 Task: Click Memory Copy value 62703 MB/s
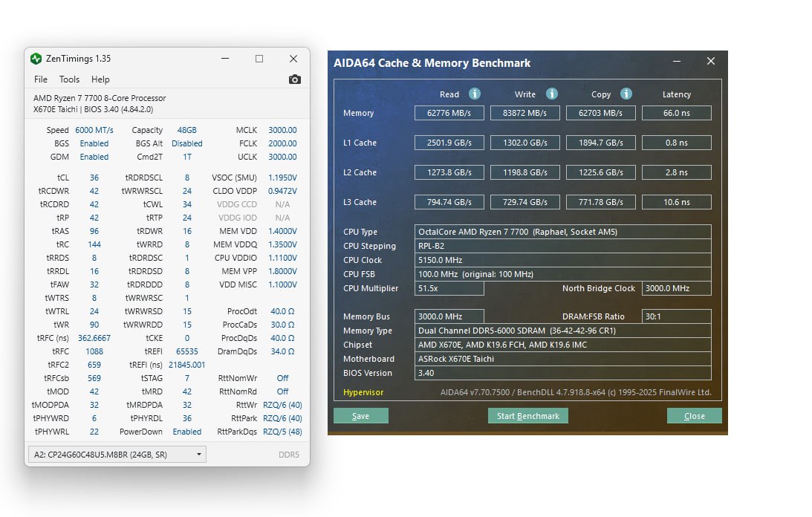click(601, 113)
